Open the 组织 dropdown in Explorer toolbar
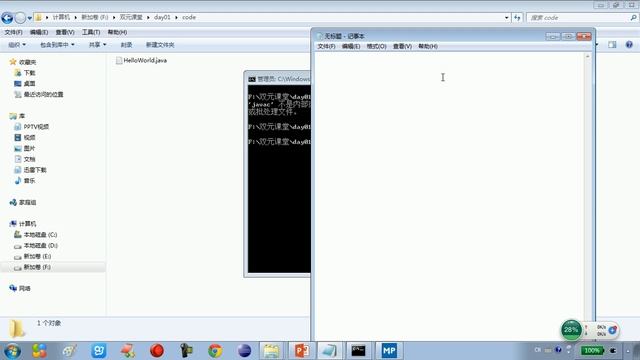The image size is (640, 360). [17, 45]
